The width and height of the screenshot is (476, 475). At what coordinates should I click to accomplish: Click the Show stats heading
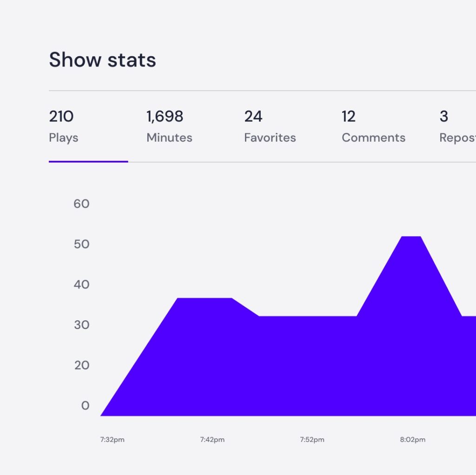pos(102,60)
